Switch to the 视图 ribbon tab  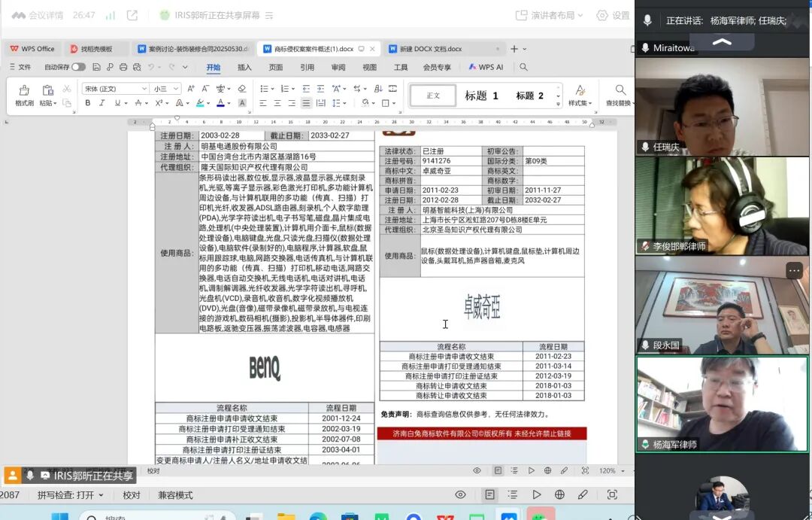[370, 67]
